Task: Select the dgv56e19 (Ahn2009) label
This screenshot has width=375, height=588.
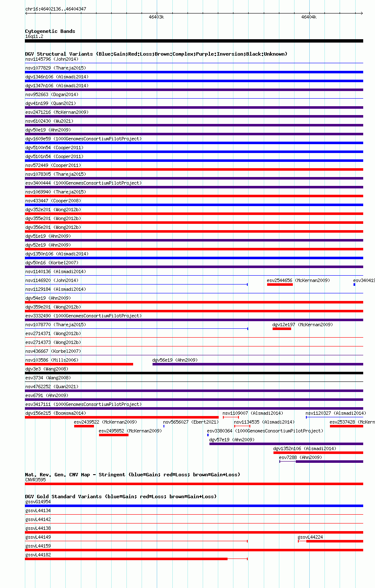Action: [x=175, y=360]
